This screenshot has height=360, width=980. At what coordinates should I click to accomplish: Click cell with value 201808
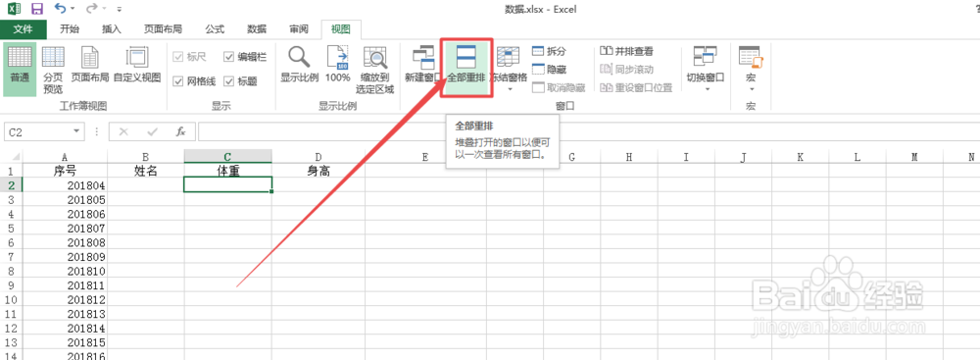(x=66, y=242)
